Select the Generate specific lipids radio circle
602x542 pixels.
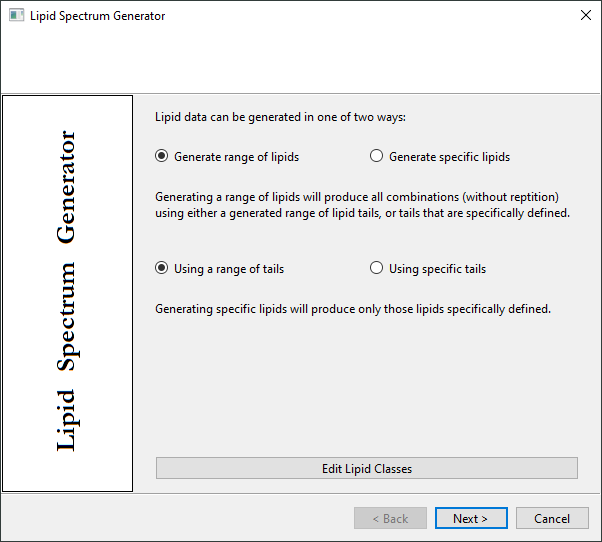[x=376, y=156]
